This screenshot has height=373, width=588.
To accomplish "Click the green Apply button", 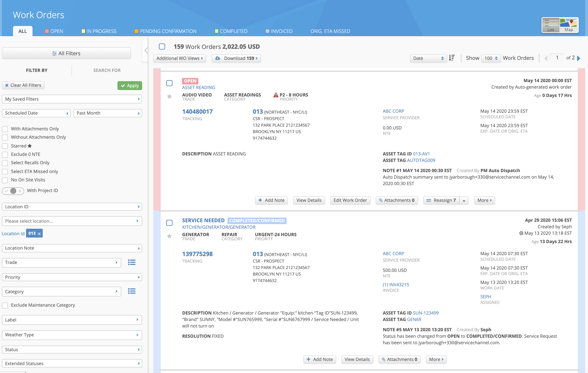I will [x=130, y=86].
